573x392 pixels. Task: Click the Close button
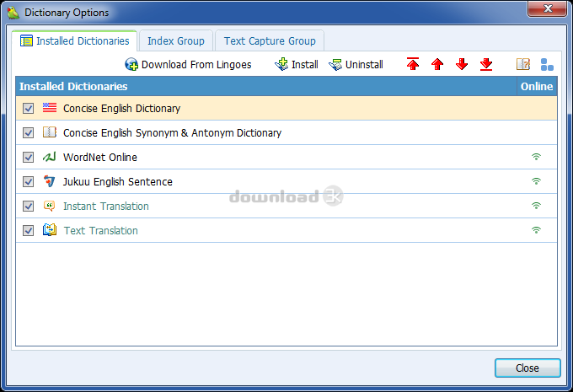click(x=527, y=368)
